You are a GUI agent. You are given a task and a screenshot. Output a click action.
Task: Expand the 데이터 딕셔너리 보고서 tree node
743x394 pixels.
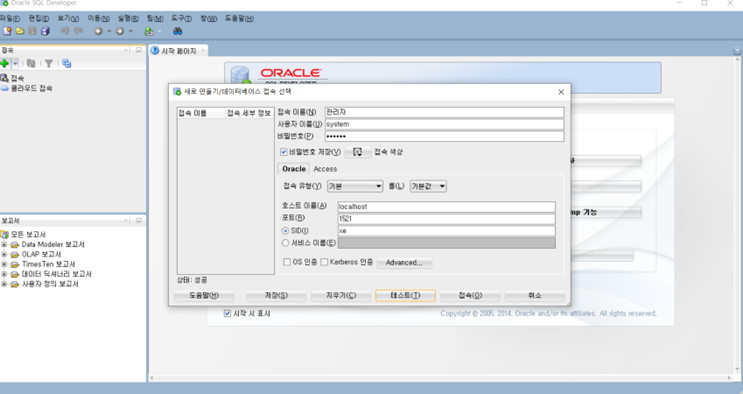click(x=4, y=275)
